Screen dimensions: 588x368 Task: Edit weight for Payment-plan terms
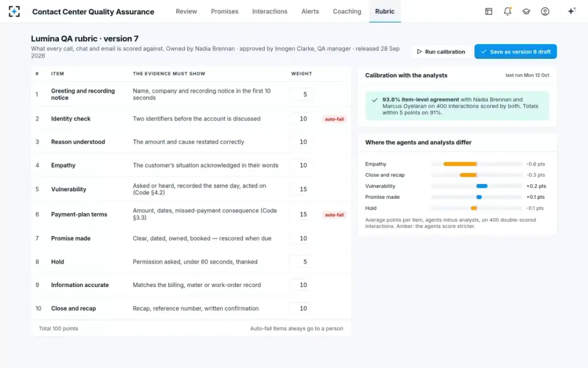coord(300,214)
